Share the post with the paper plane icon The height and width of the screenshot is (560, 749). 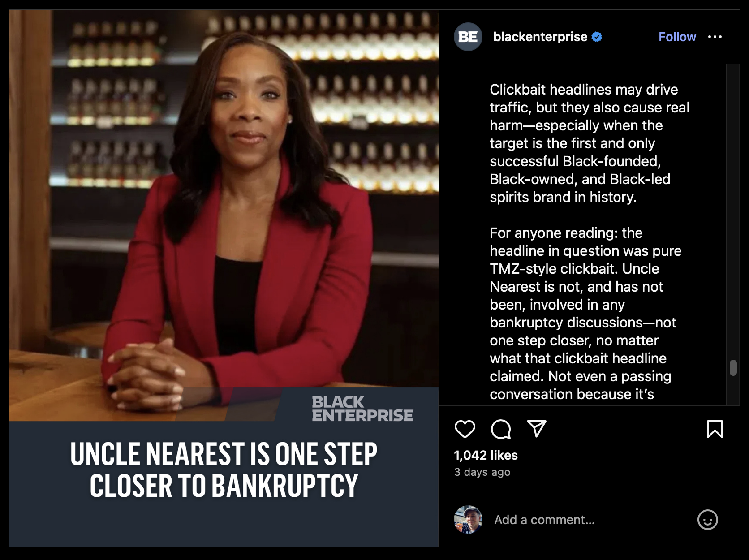pos(537,429)
